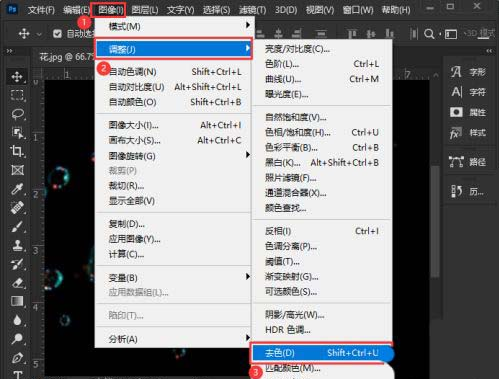Expand the collapsed toolbox double arrow
The image size is (499, 379).
point(9,51)
